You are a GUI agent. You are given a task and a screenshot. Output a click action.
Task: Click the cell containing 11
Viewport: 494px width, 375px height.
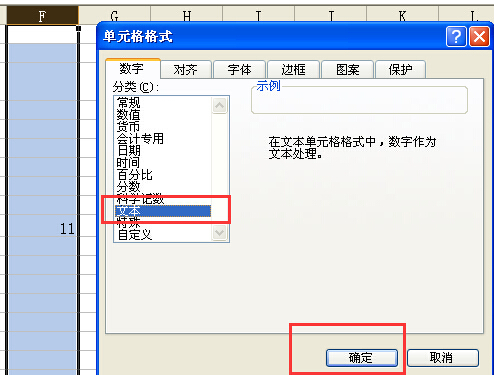pos(42,229)
